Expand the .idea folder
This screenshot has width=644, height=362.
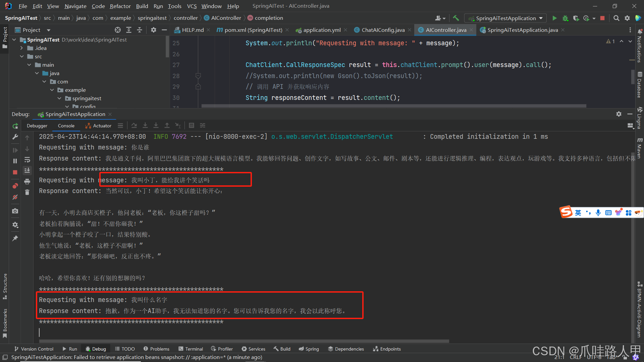point(22,48)
